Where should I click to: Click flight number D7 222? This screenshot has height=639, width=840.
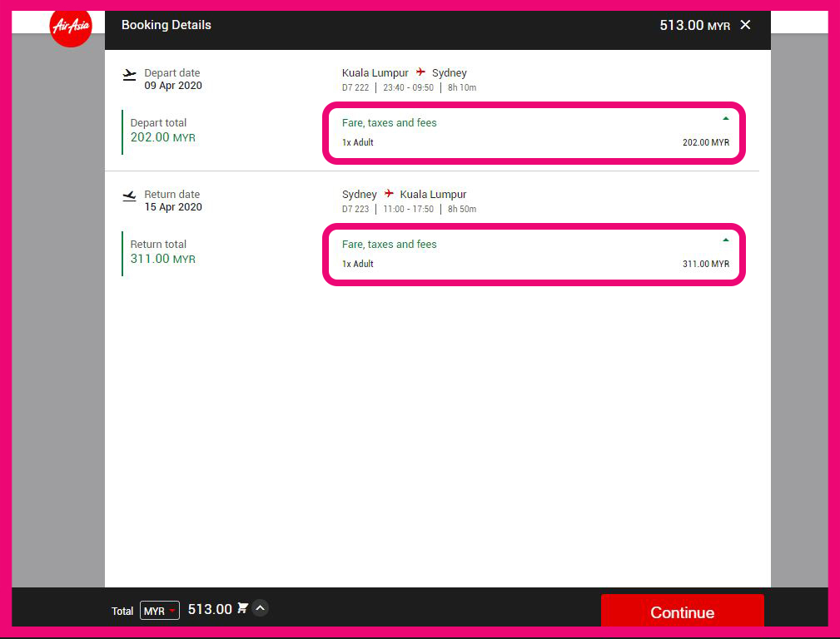[x=355, y=87]
